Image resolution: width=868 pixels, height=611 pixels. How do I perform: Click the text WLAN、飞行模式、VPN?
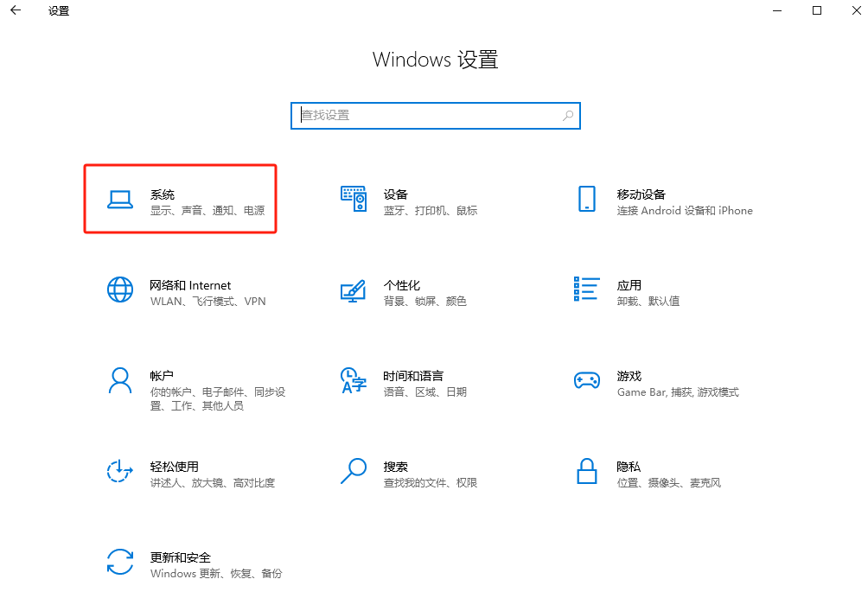(x=208, y=302)
